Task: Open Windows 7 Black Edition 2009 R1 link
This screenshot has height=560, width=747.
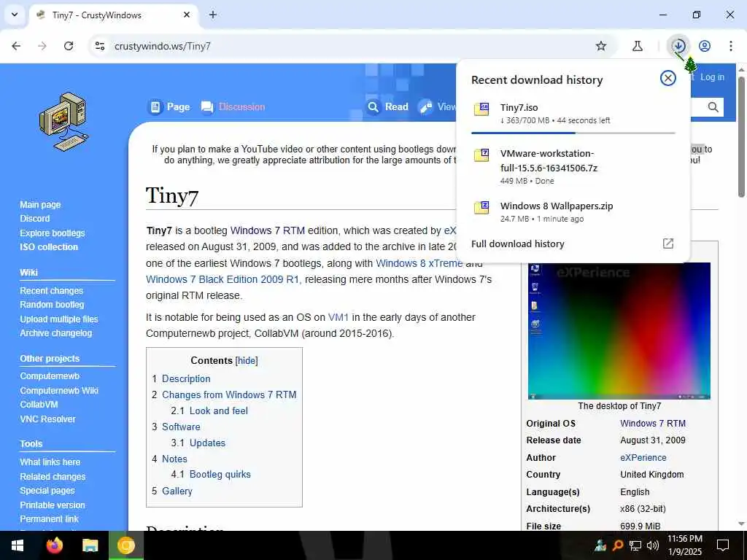Action: (223, 279)
